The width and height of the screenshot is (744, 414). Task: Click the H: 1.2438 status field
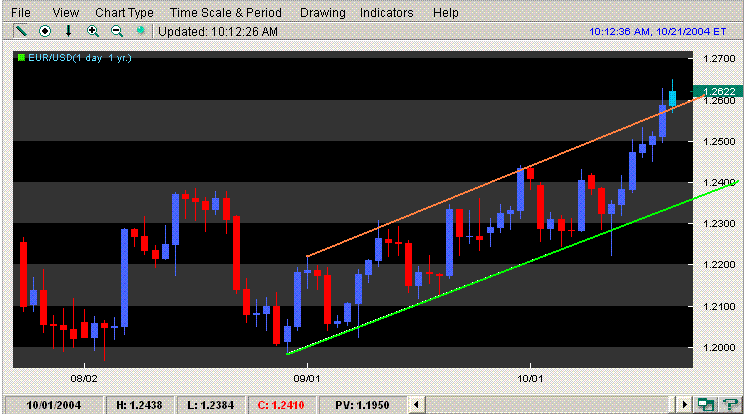click(139, 405)
